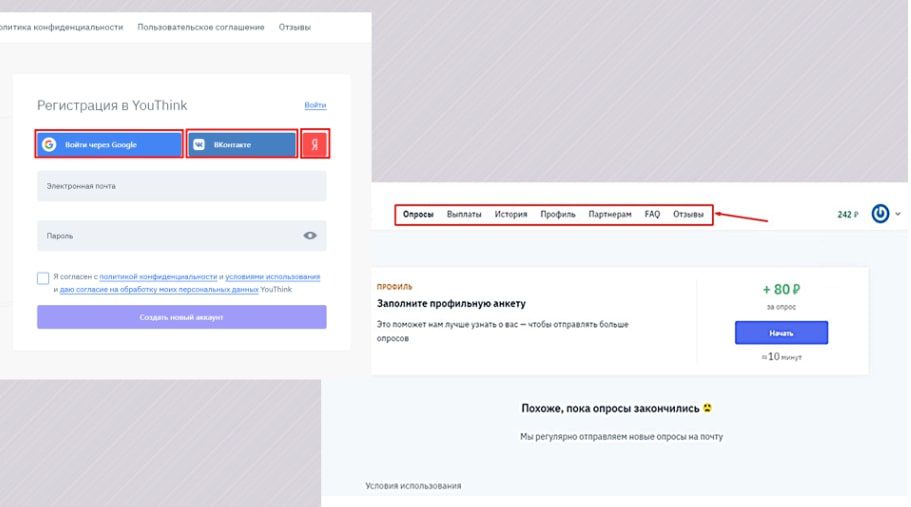Viewport: 911px width, 507px height.
Task: Open the Профиль tab
Action: [x=558, y=214]
